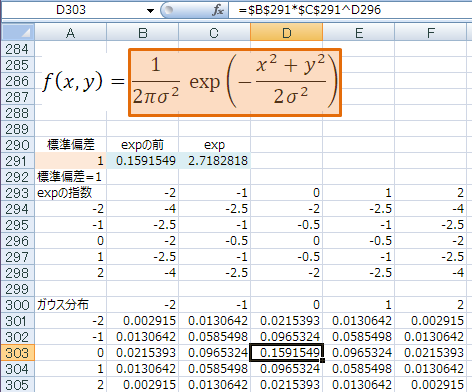Select column B header
Screen dimensions: 472x392
pyautogui.click(x=143, y=33)
